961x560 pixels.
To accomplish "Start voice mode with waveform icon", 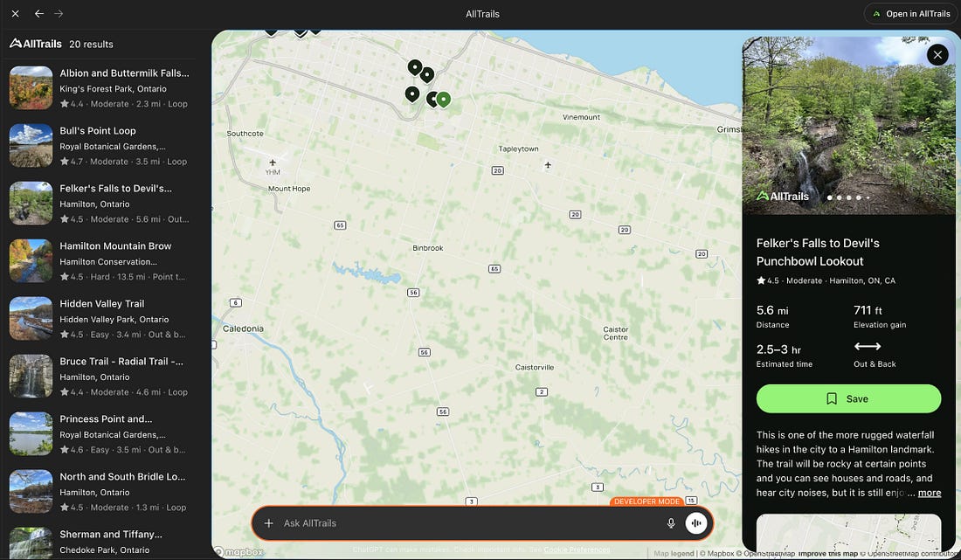I will [695, 523].
